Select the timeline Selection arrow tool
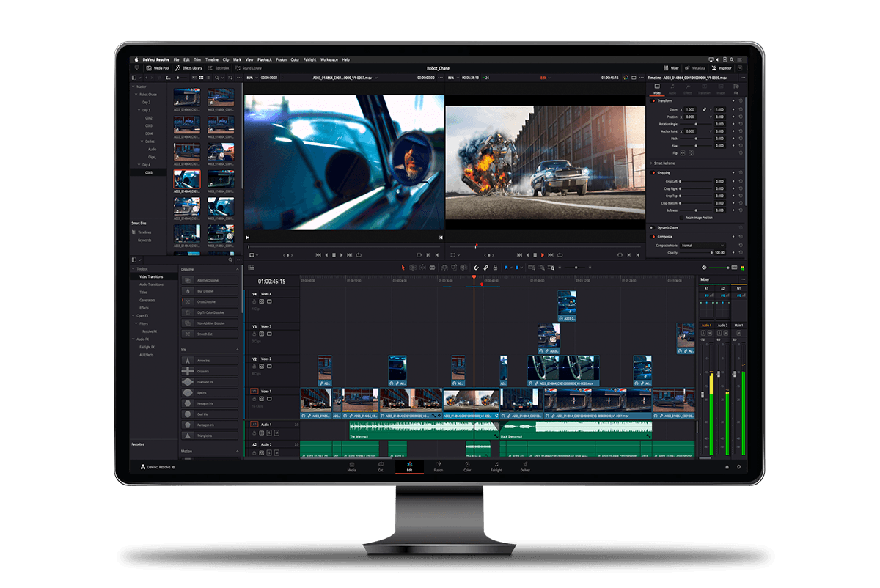Image resolution: width=880 pixels, height=588 pixels. click(x=403, y=268)
